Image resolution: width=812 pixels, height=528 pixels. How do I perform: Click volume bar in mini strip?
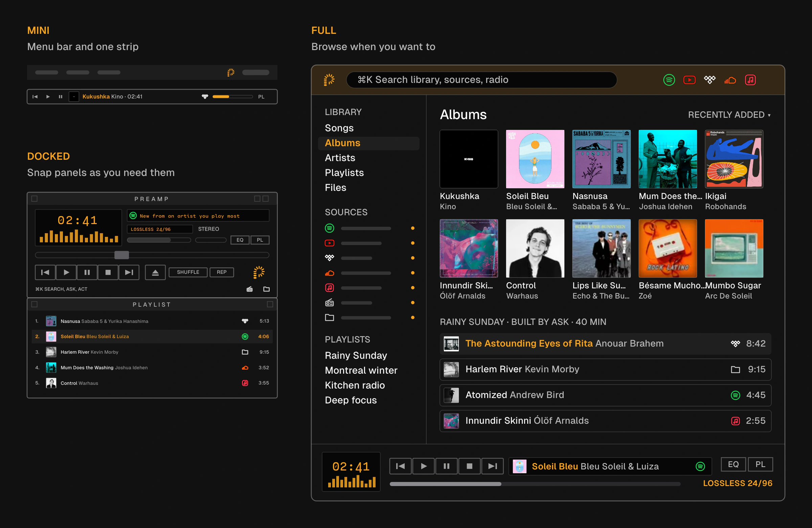click(x=232, y=96)
